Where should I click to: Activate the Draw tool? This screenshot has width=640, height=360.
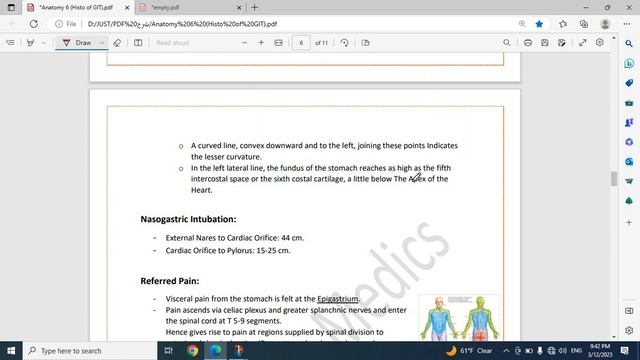coord(78,42)
